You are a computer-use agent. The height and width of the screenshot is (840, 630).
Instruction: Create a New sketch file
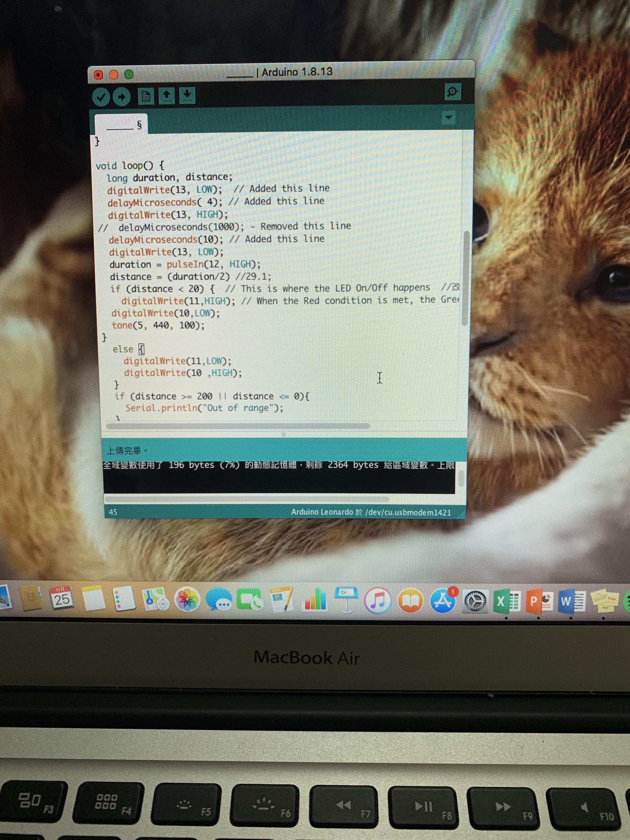(146, 96)
